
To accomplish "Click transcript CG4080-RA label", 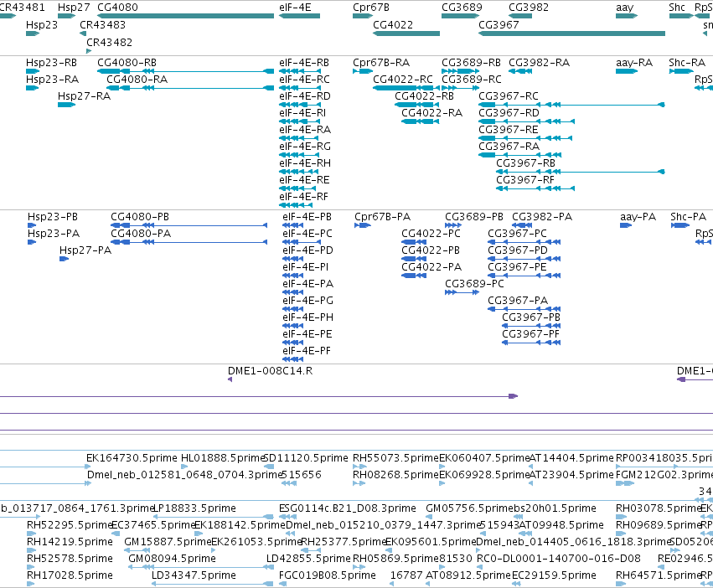I will (137, 80).
